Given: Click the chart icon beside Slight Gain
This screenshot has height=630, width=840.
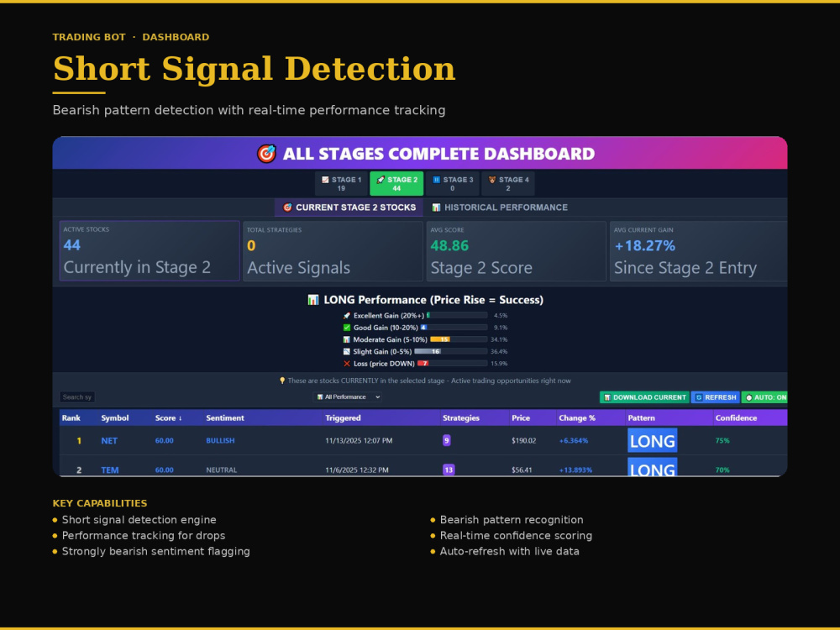Looking at the screenshot, I should click(x=347, y=351).
